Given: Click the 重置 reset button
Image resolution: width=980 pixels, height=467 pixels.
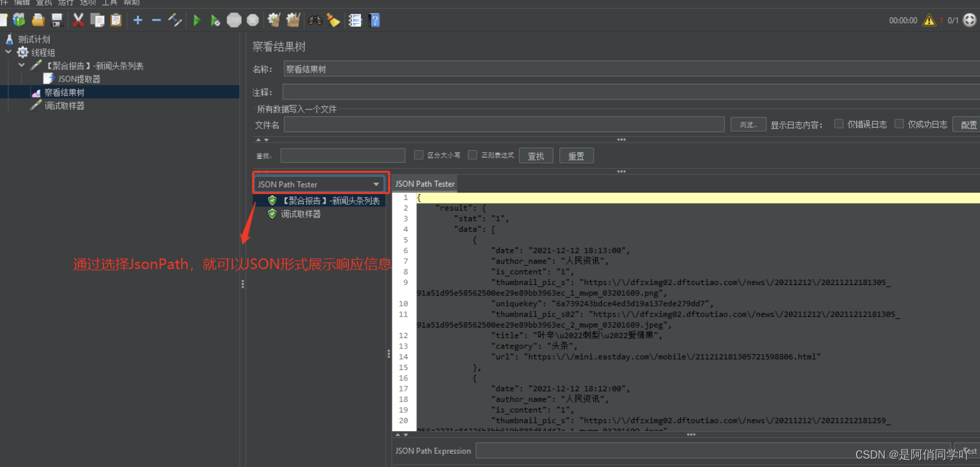Looking at the screenshot, I should [576, 156].
